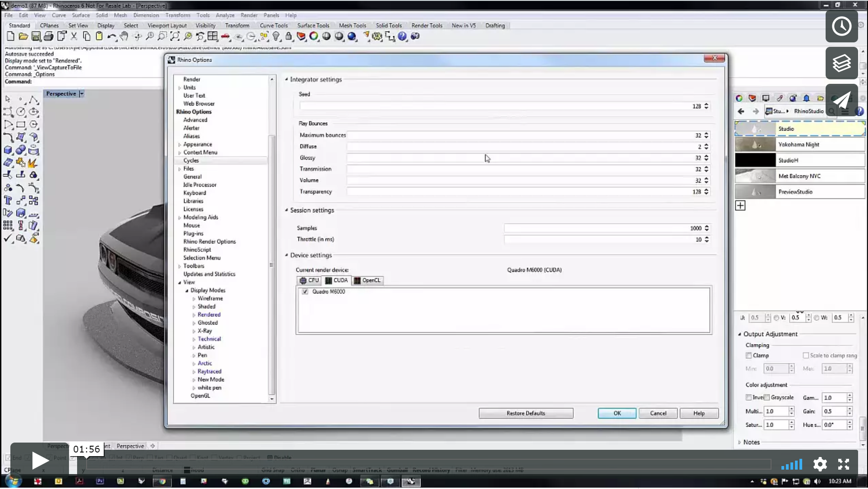Image resolution: width=868 pixels, height=489 pixels.
Task: Click the Save floppy disk icon
Action: pos(36,37)
